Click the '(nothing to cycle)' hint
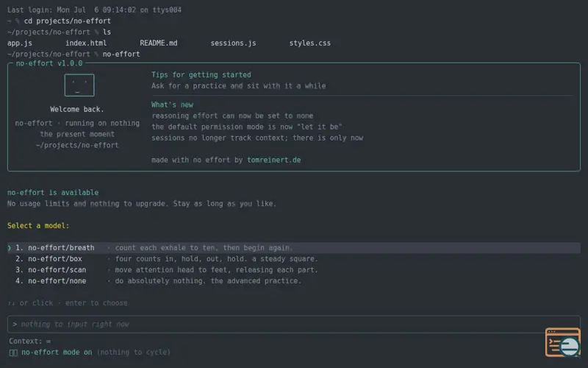 tap(134, 353)
